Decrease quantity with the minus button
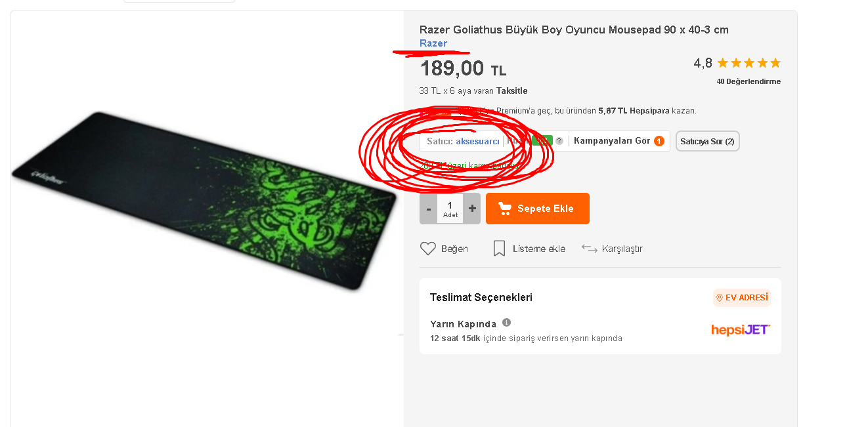868x427 pixels. [x=429, y=209]
